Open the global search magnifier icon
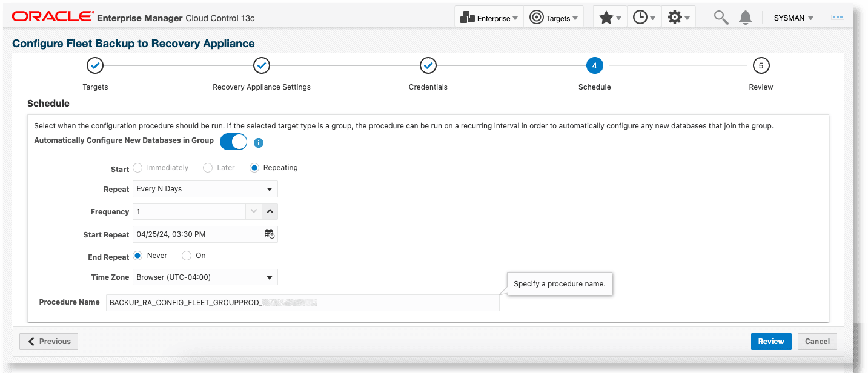 720,17
